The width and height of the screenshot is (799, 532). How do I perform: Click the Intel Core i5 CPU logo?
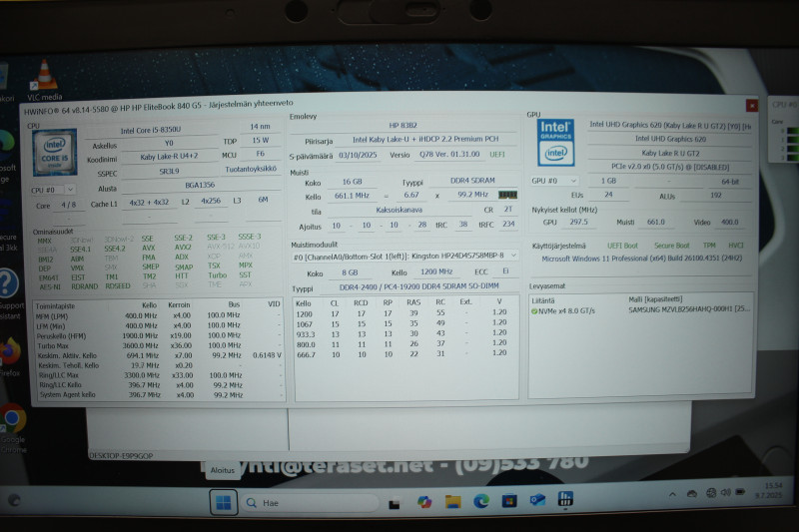(55, 152)
